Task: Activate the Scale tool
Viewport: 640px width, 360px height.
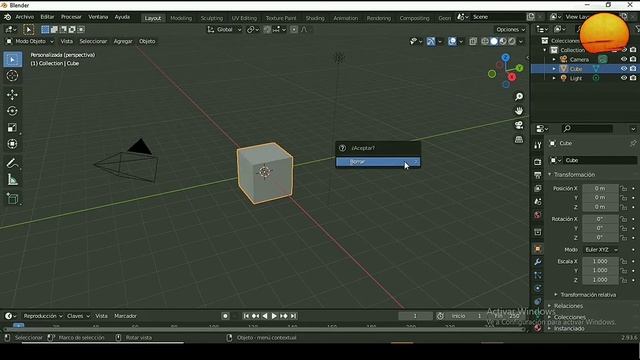Action: pos(12,128)
